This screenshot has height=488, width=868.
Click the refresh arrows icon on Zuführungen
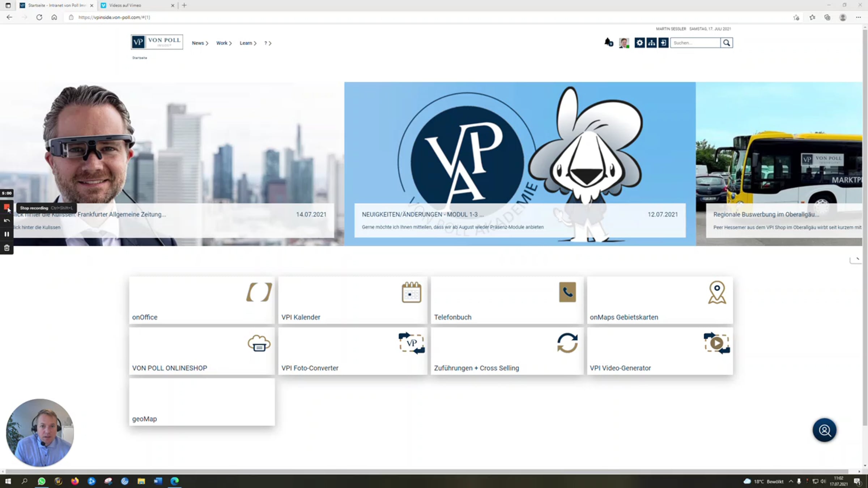click(567, 343)
